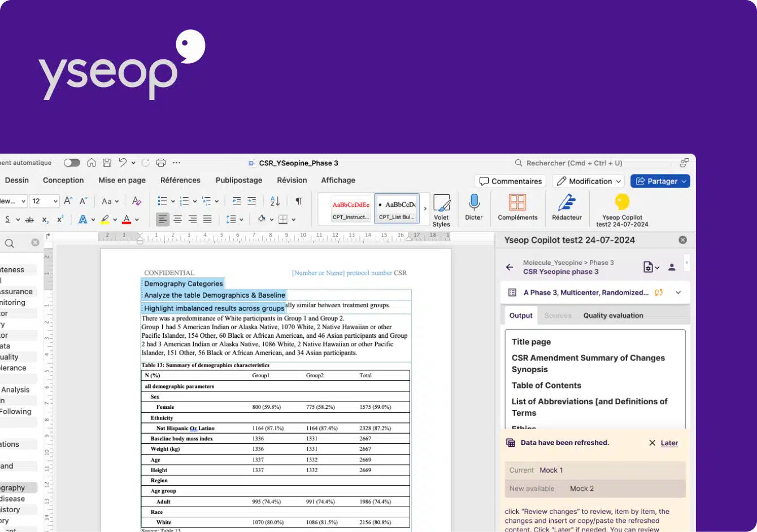Switch to the Affichage tab
Screen dimensions: 757x532
tap(338, 180)
